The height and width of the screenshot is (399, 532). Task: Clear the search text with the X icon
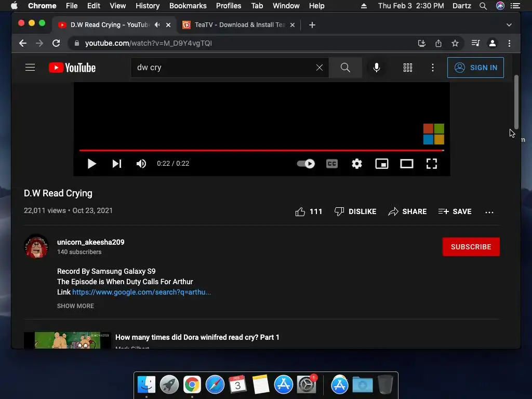[x=320, y=68]
